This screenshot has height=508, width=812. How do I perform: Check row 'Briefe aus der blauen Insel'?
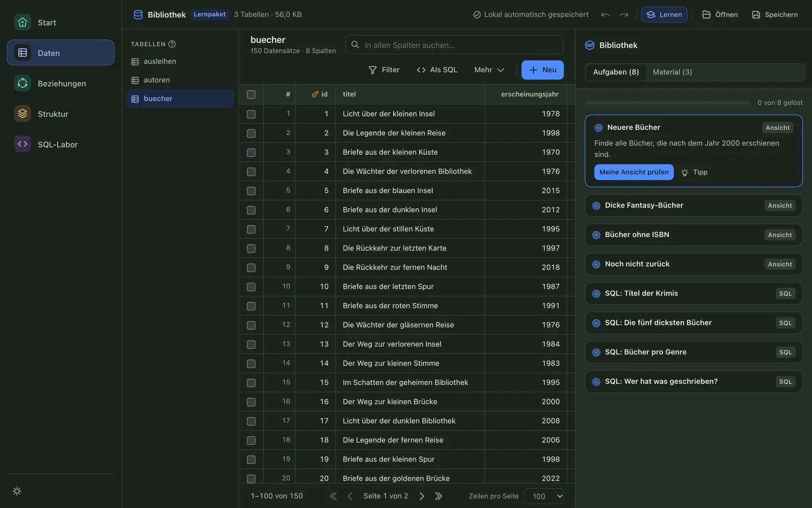251,191
